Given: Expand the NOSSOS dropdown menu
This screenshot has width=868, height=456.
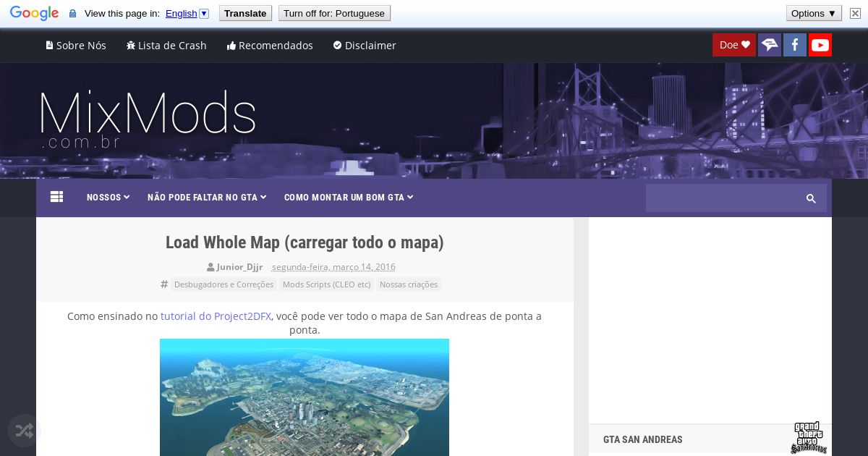Looking at the screenshot, I should click(109, 198).
